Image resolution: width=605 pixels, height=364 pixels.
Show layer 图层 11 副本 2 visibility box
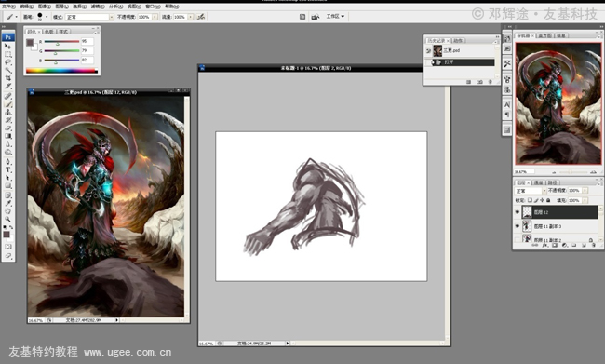(517, 239)
